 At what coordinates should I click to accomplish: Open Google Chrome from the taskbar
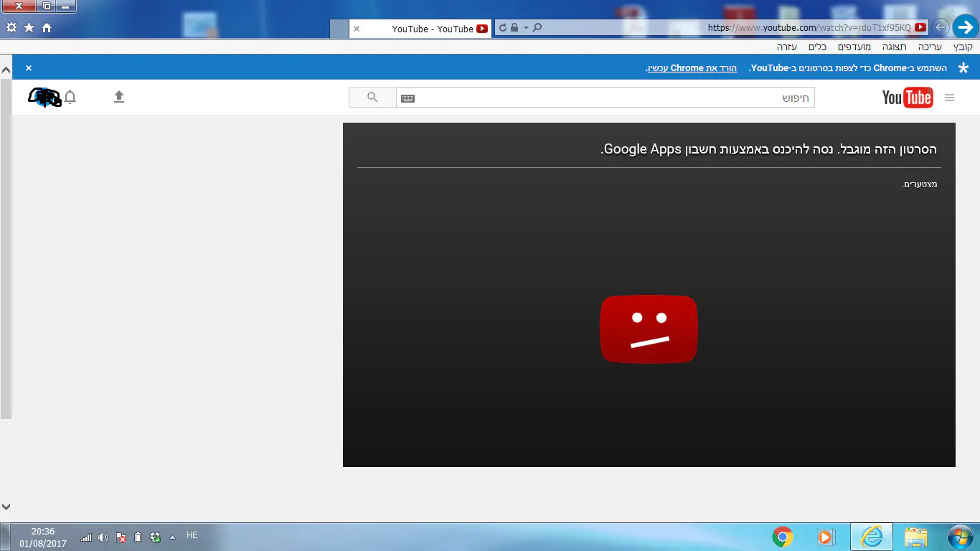[x=782, y=536]
